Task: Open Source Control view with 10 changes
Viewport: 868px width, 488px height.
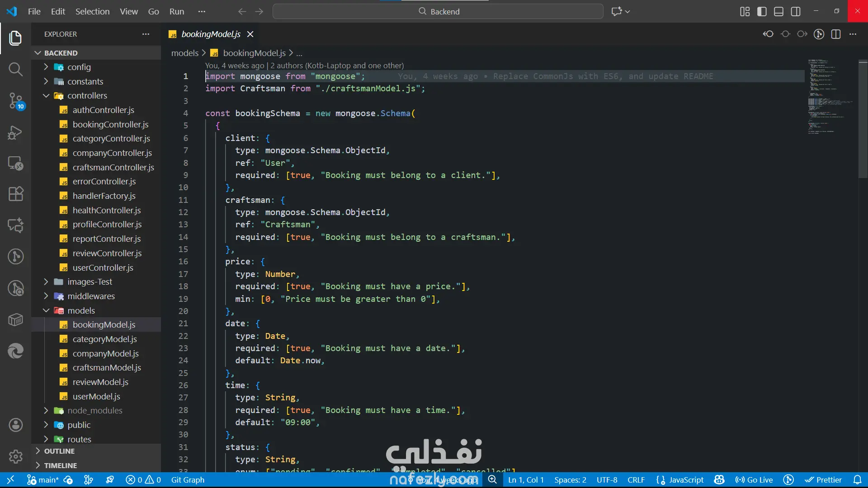Action: [x=15, y=100]
